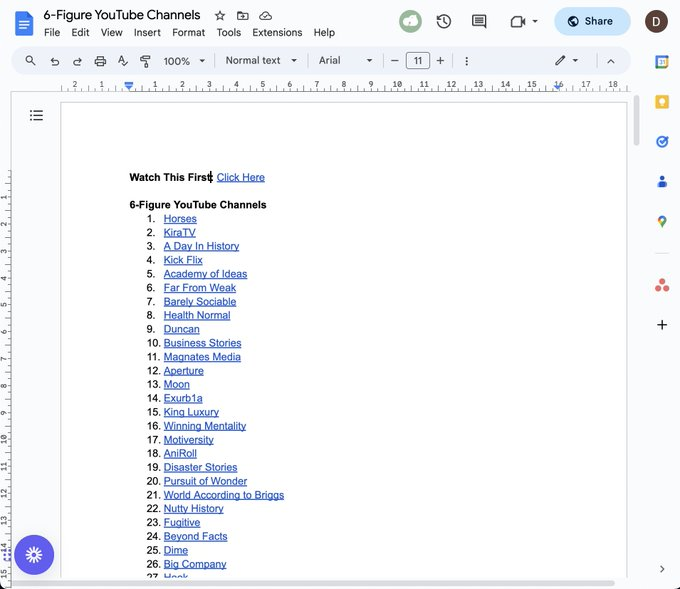This screenshot has width=680, height=589.
Task: Open account avatar labeled D
Action: 656,21
